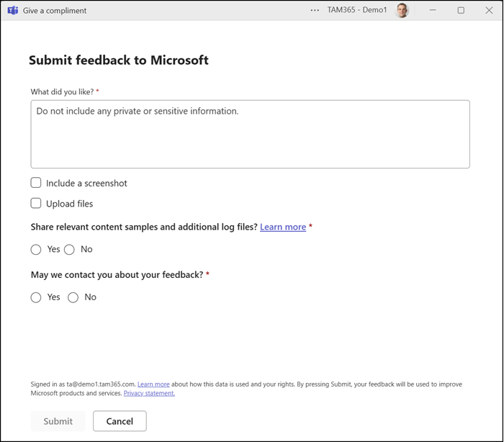Maximize the feedback window

click(461, 10)
